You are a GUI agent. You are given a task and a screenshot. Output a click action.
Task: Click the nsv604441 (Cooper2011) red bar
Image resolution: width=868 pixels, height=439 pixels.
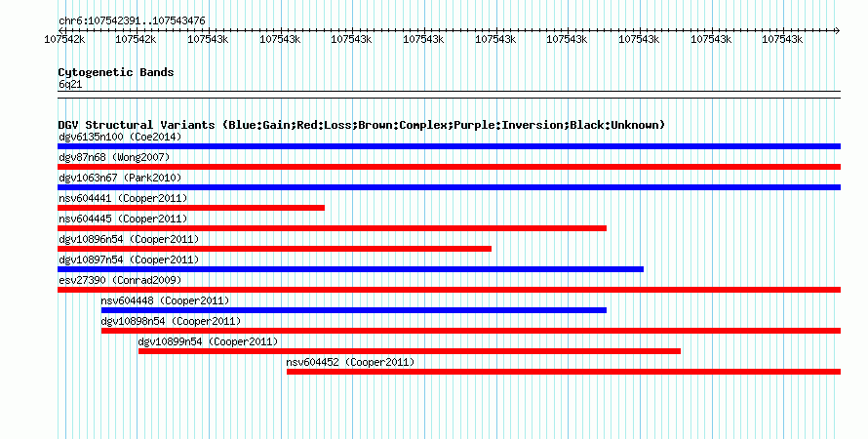(x=191, y=208)
